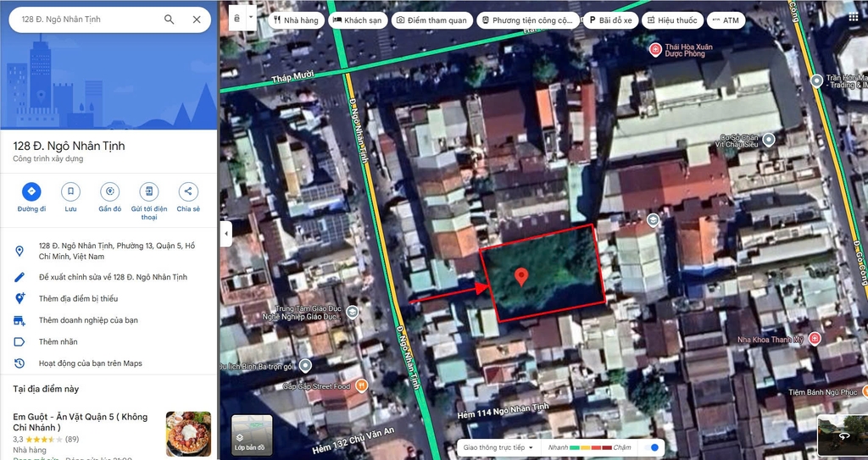Open the Lớp bản đồ layers thumbnail
Screen dimensions: 868x460
pos(251,435)
